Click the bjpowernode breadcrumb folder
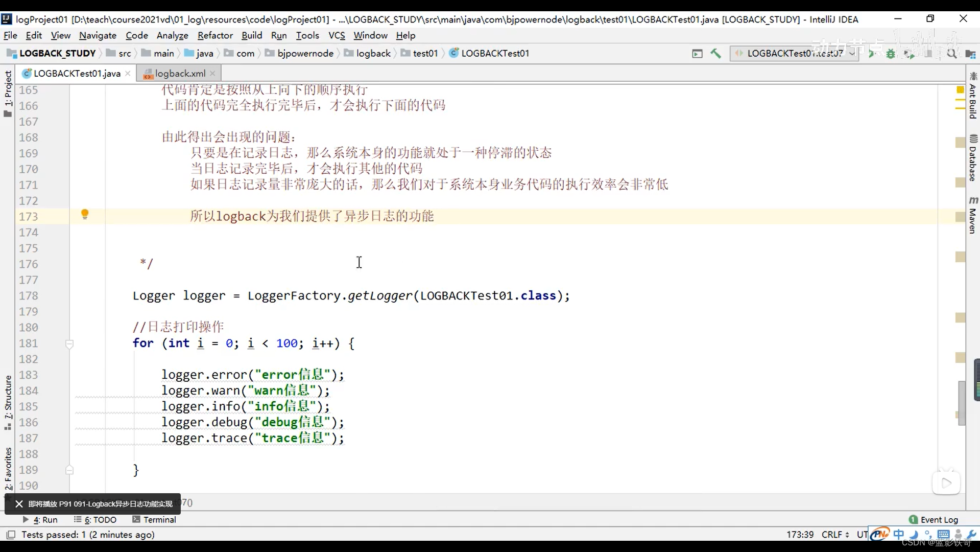The image size is (980, 552). (x=299, y=53)
